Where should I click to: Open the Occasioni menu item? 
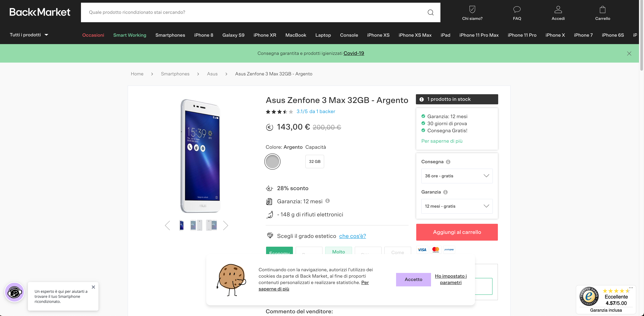93,35
